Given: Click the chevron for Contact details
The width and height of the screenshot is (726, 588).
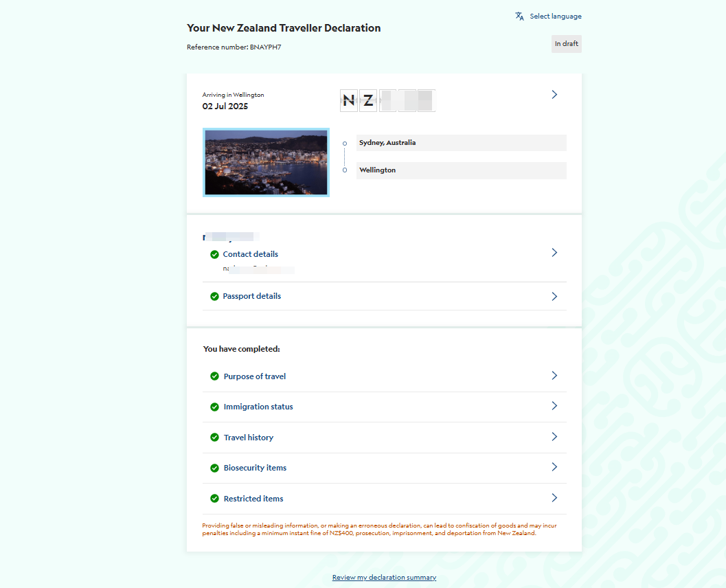Looking at the screenshot, I should [x=554, y=252].
